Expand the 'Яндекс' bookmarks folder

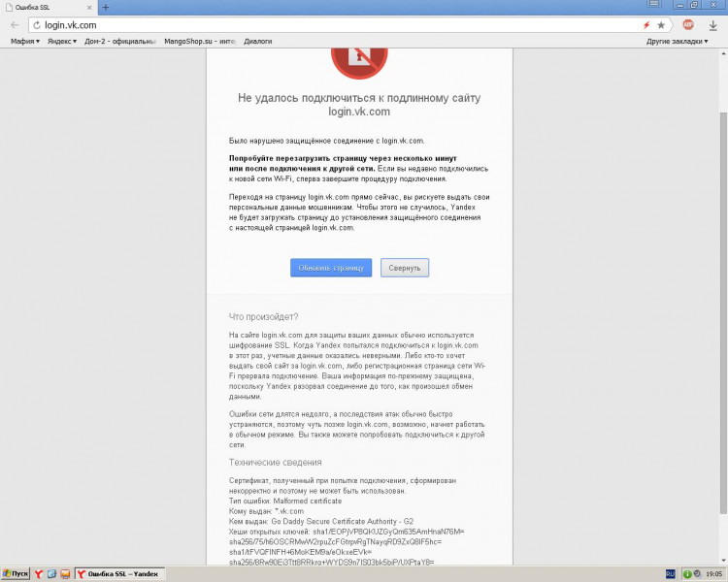(62, 42)
